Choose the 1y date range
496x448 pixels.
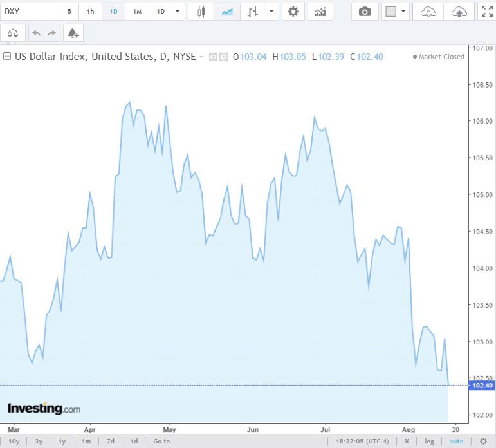tap(62, 441)
